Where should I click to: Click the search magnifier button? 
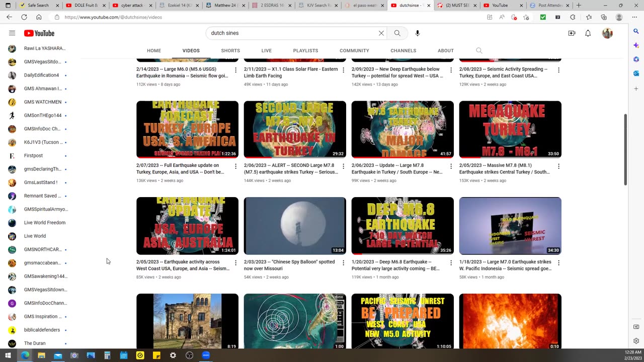point(397,33)
